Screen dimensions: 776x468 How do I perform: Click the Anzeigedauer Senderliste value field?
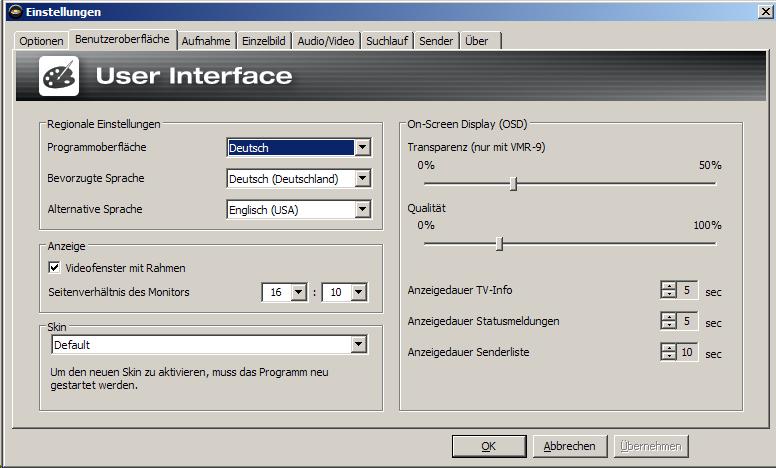point(688,352)
